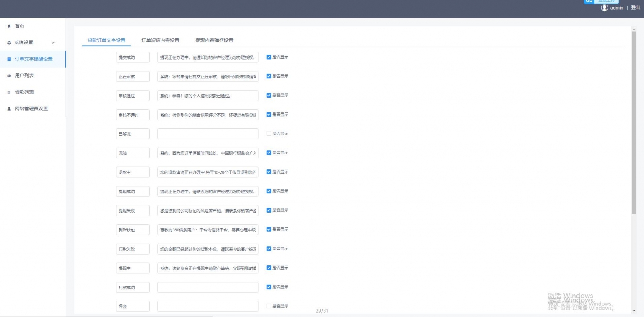Select the 贷款订单文字设置 tab
This screenshot has height=317, width=644.
point(106,40)
